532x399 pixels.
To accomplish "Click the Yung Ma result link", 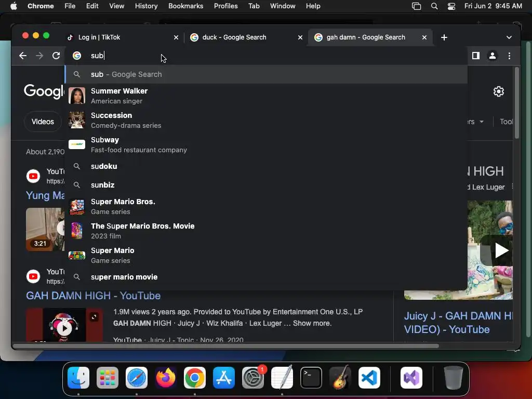I will click(45, 195).
